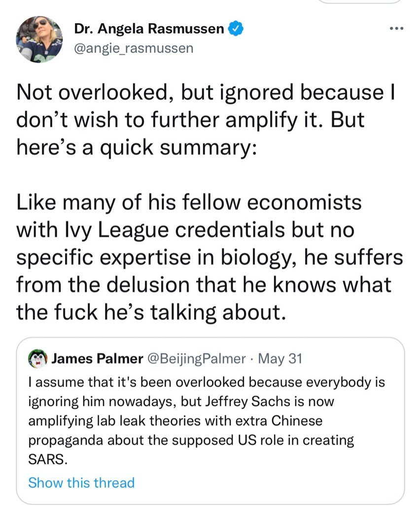Click the Show this thread link
This screenshot has height=506, width=420.
(x=81, y=483)
